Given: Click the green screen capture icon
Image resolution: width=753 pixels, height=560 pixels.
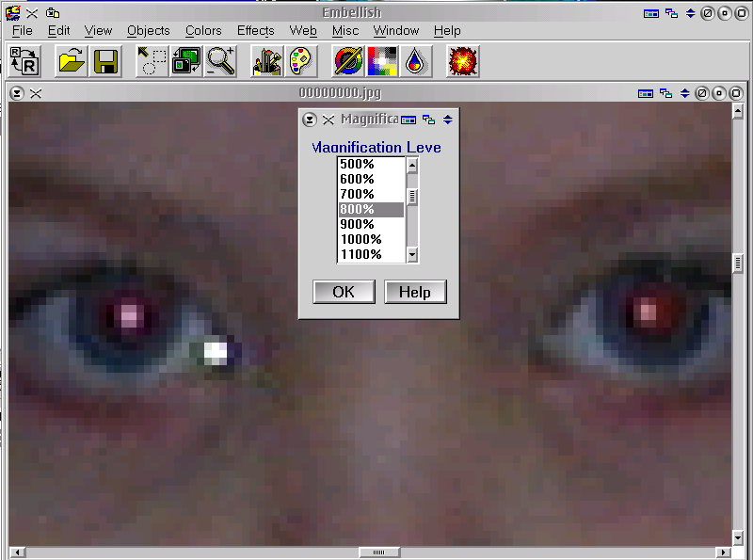Looking at the screenshot, I should [186, 61].
